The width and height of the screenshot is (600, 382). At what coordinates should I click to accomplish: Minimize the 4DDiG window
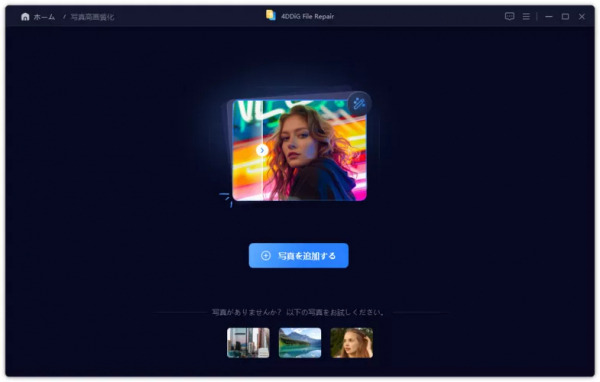(549, 16)
